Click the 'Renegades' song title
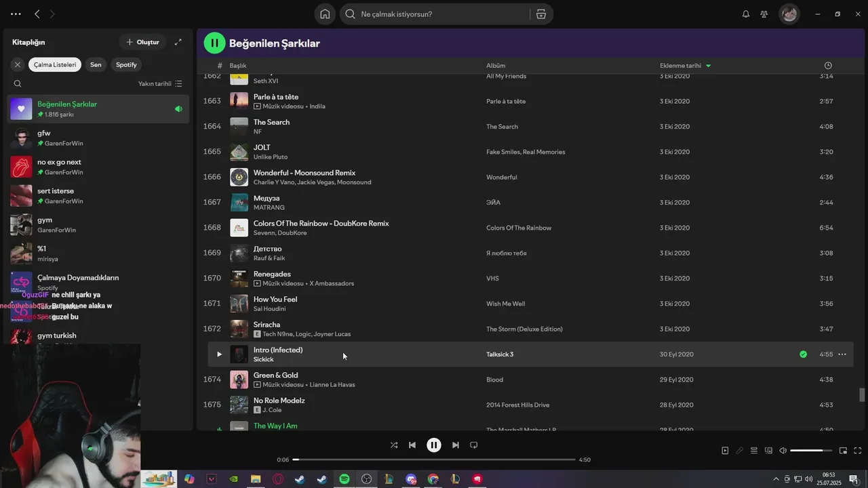 (272, 274)
